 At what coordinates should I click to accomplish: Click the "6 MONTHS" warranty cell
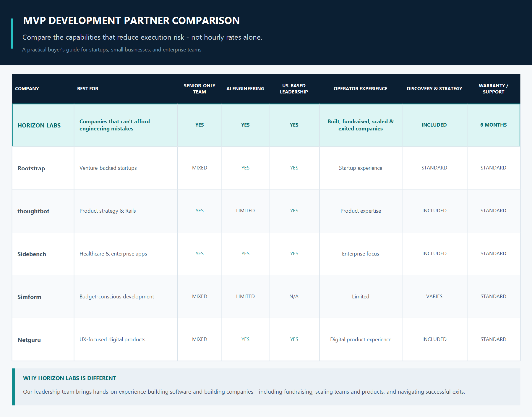point(493,125)
